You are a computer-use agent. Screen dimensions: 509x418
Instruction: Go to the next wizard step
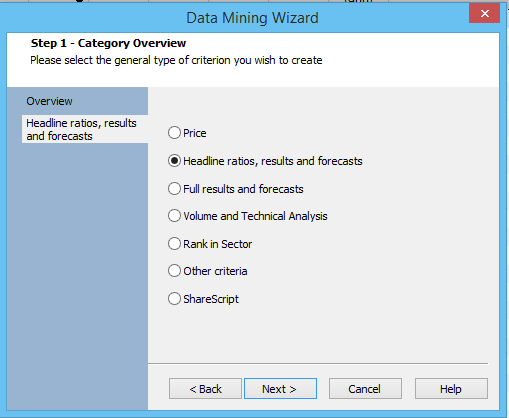tap(280, 389)
